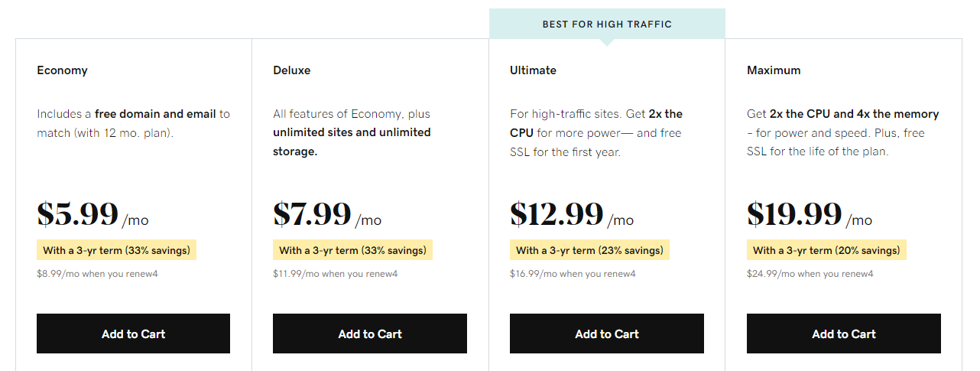Add the Economy plan to cart

[133, 334]
